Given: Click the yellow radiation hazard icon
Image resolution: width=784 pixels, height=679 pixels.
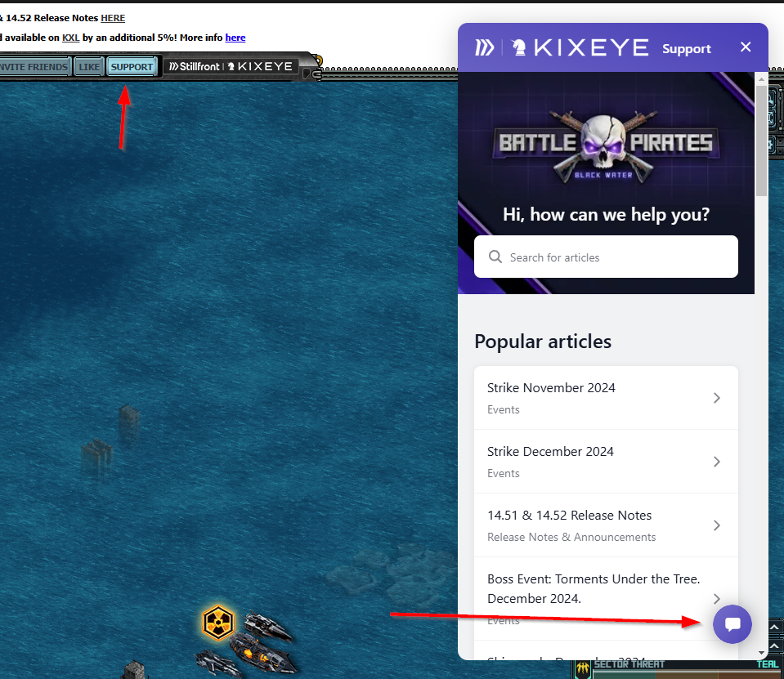Looking at the screenshot, I should (218, 623).
